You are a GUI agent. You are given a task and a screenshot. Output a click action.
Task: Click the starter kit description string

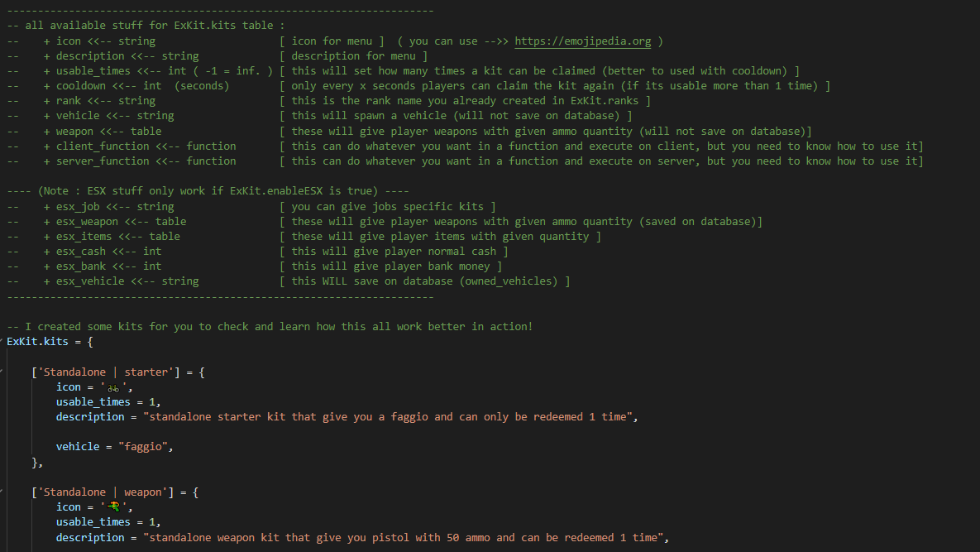(388, 416)
